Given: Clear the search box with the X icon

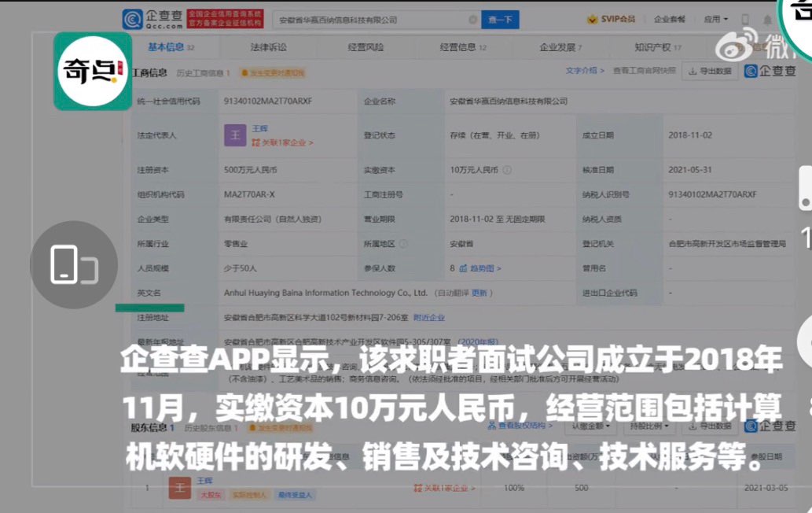Looking at the screenshot, I should (x=473, y=20).
